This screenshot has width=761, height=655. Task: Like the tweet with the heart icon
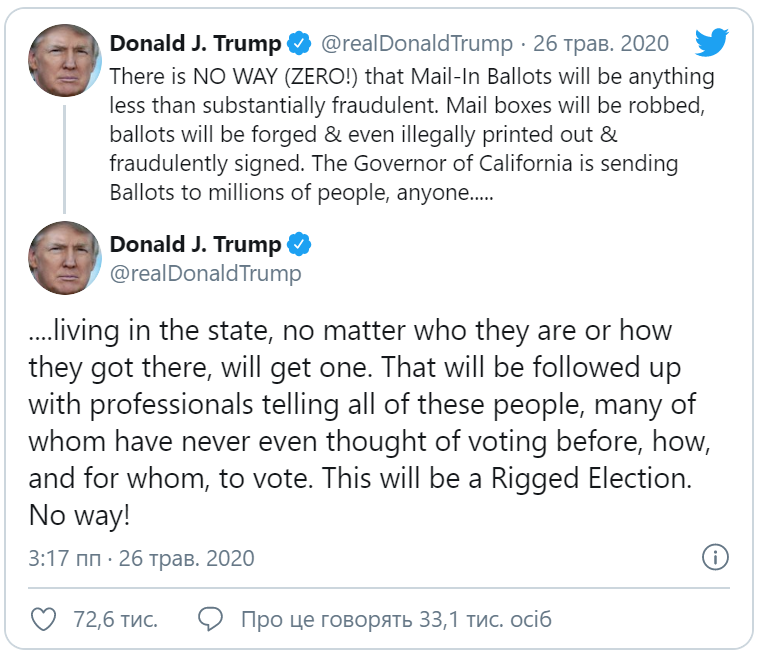[43, 619]
